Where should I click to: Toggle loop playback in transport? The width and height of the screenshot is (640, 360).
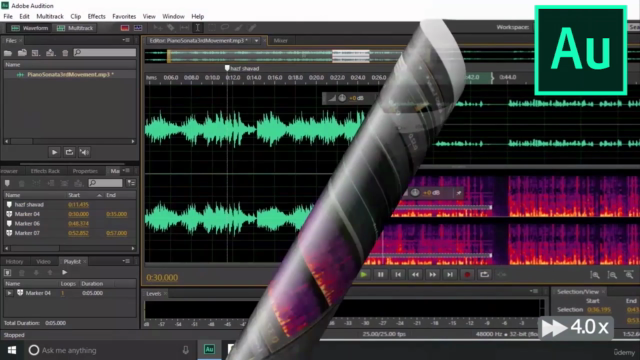tap(484, 275)
